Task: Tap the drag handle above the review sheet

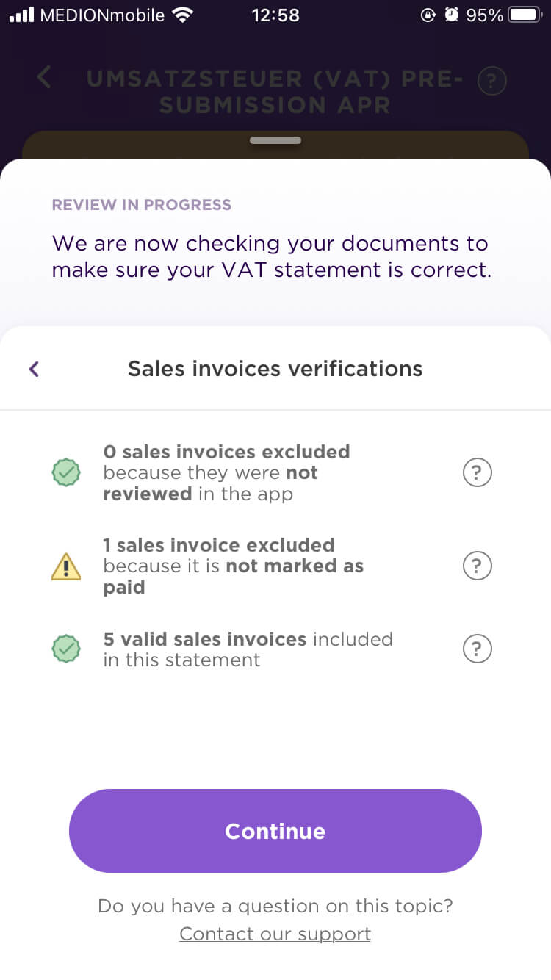Action: [275, 140]
